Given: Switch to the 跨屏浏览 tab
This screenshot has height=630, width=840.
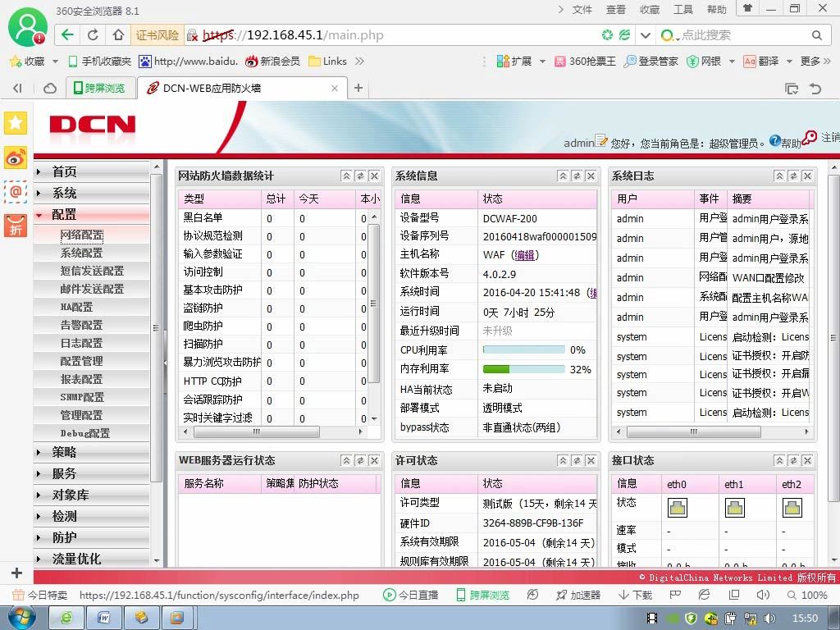Looking at the screenshot, I should tap(99, 88).
